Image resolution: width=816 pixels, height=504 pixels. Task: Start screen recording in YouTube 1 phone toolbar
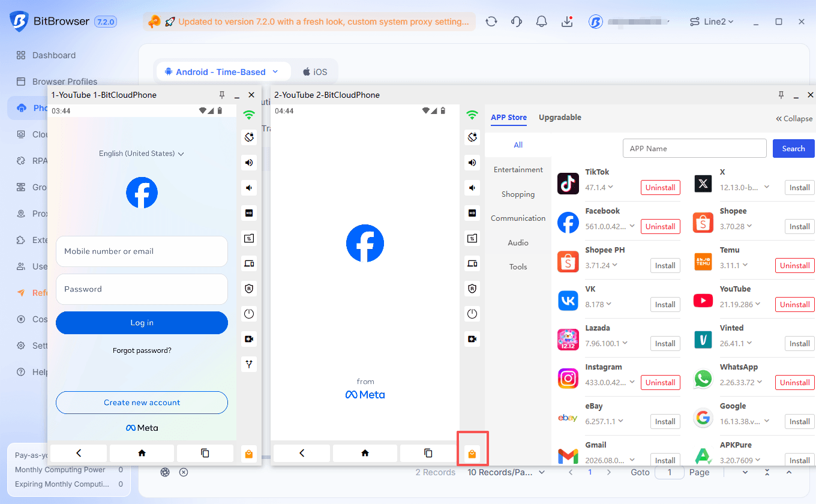[x=249, y=339]
